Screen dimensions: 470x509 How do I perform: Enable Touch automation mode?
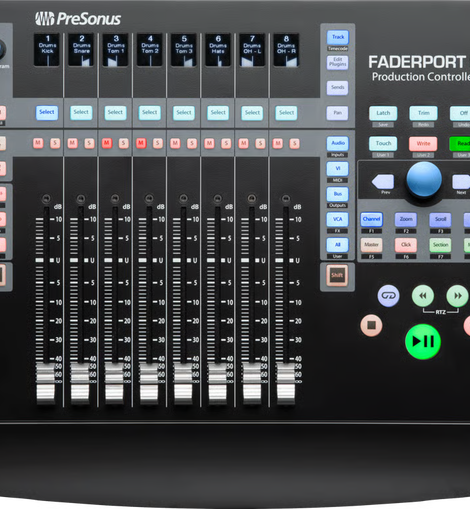click(x=383, y=144)
